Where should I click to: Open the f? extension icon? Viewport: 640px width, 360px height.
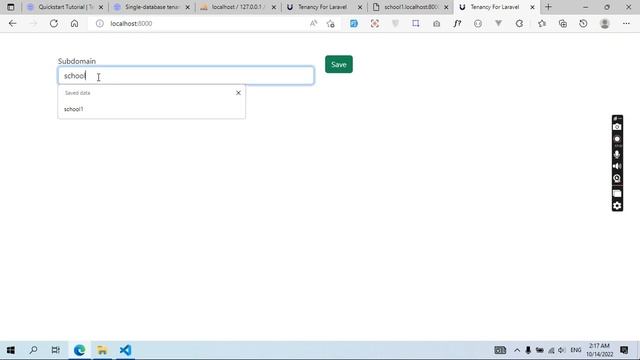pyautogui.click(x=457, y=24)
